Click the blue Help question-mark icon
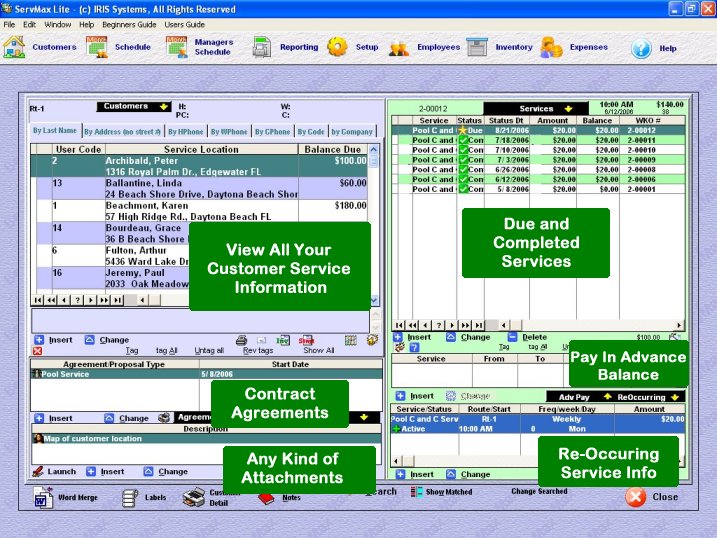 coord(641,48)
